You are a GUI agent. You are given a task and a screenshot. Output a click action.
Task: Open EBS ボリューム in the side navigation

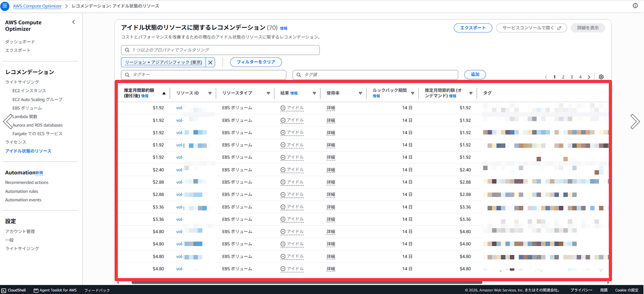coord(27,108)
